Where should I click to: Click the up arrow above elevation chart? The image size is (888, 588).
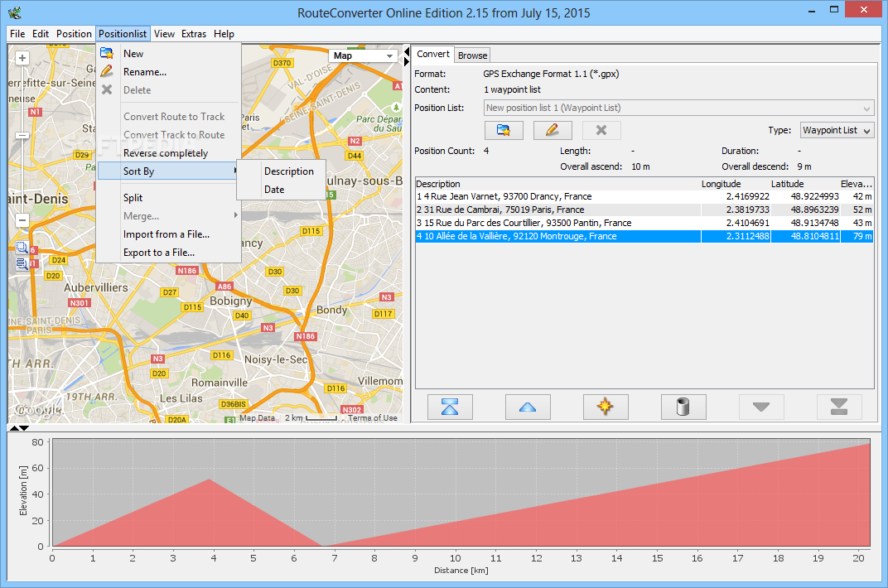point(15,428)
